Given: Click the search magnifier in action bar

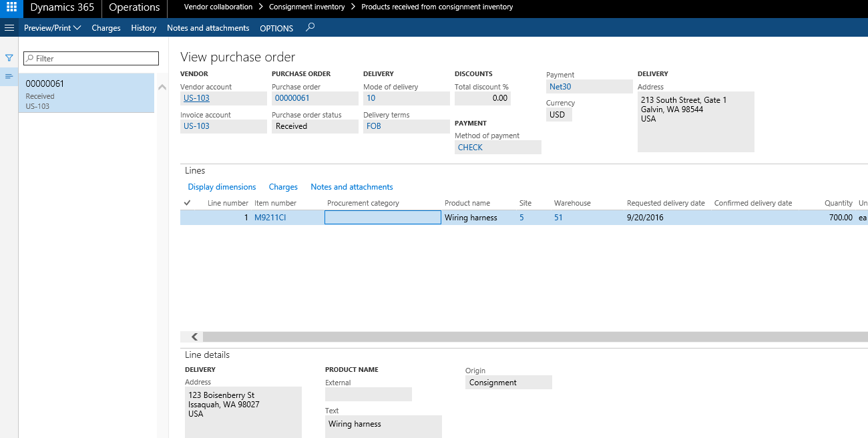Looking at the screenshot, I should coord(310,27).
